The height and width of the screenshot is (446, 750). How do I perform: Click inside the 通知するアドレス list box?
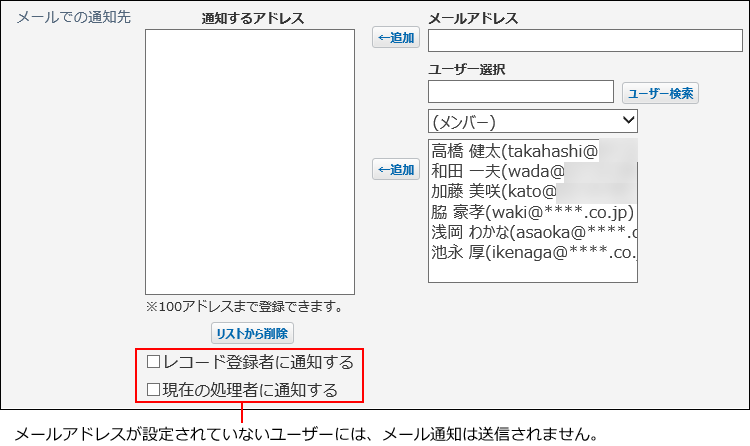click(x=250, y=162)
